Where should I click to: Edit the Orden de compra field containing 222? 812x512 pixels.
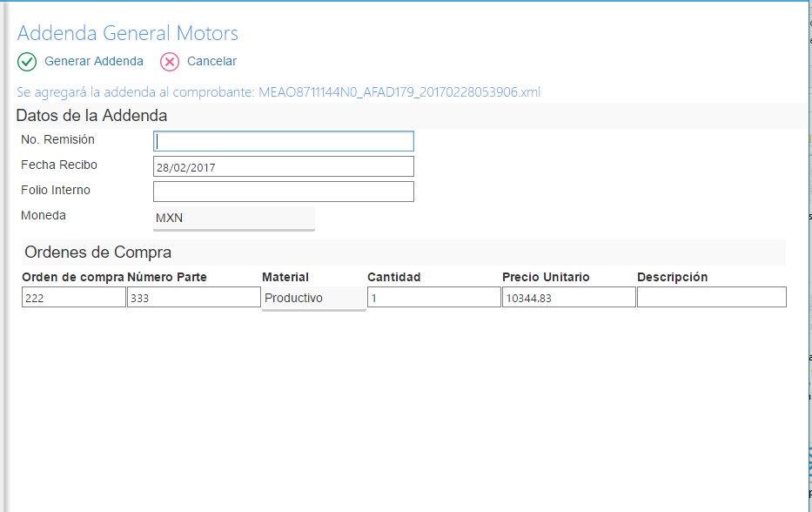point(74,298)
